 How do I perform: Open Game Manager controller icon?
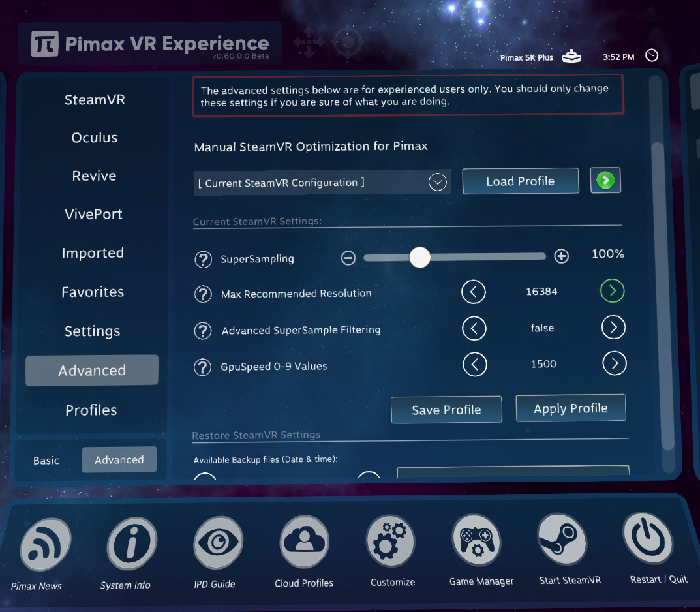tap(477, 540)
